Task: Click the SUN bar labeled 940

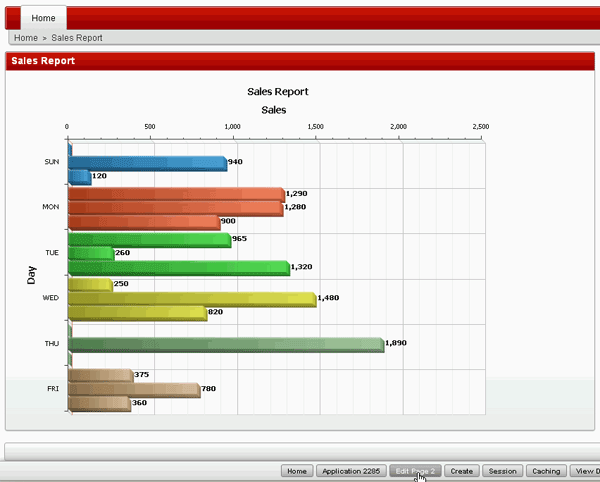Action: click(x=148, y=163)
